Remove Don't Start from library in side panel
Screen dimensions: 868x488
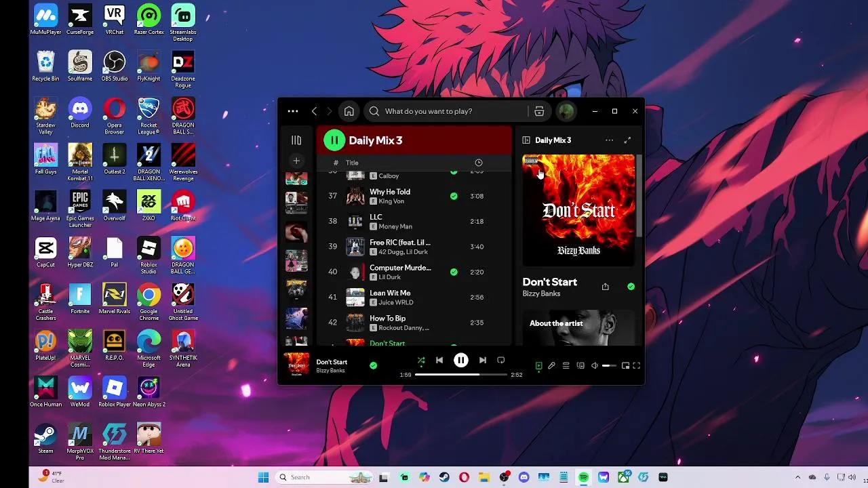point(631,287)
